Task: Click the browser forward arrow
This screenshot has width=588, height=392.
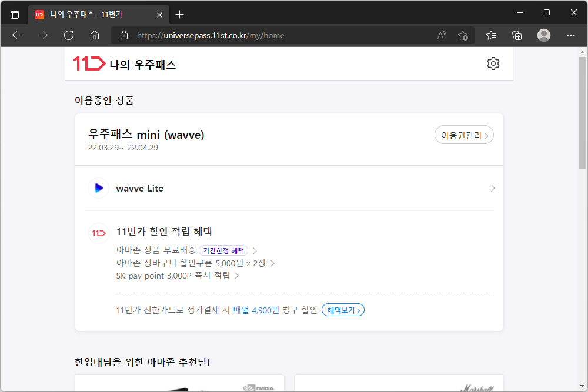Action: 43,35
